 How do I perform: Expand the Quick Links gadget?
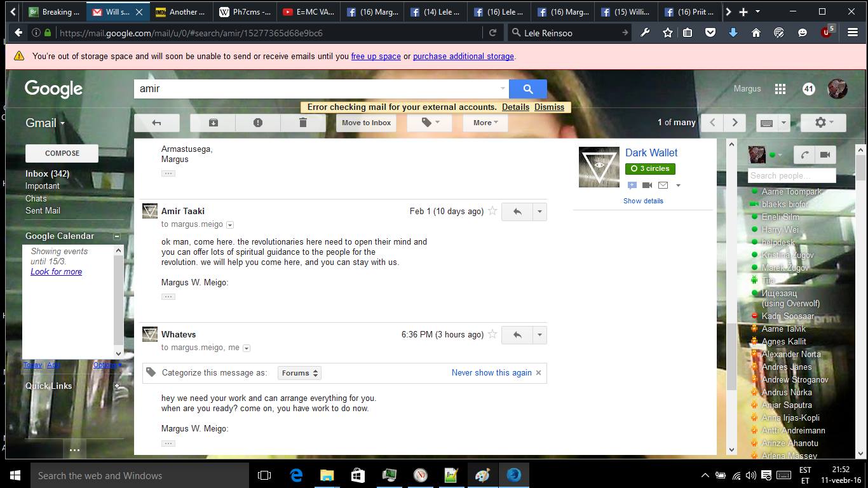117,386
